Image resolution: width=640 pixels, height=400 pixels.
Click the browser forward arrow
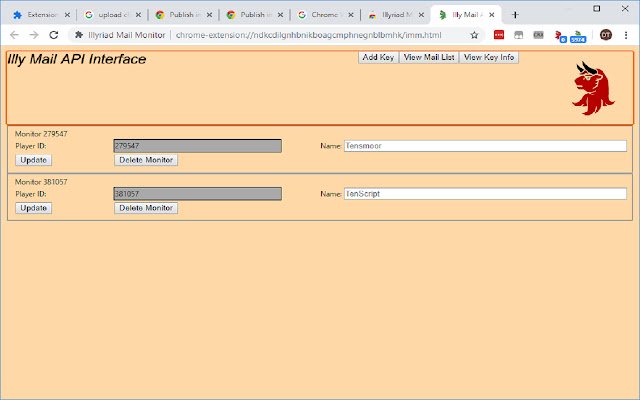point(34,35)
